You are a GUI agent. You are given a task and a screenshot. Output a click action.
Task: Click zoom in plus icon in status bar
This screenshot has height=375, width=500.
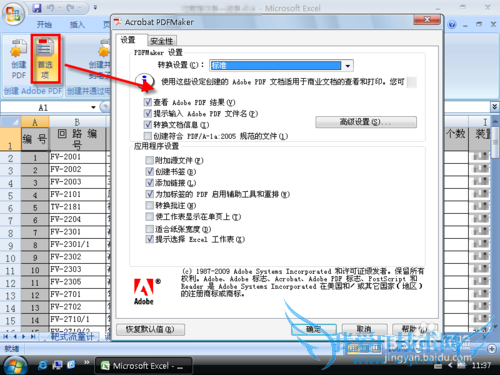point(492,349)
